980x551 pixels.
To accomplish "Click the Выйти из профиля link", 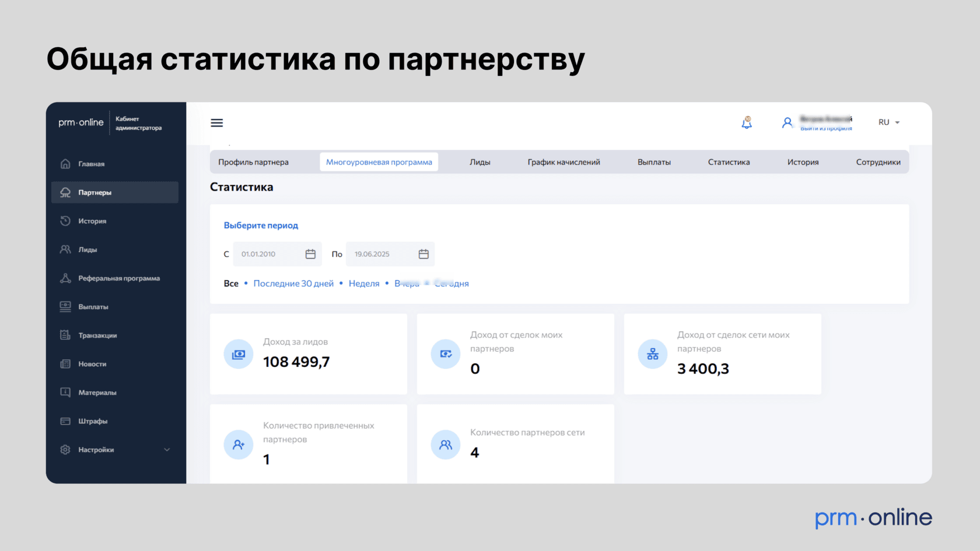I will 826,128.
